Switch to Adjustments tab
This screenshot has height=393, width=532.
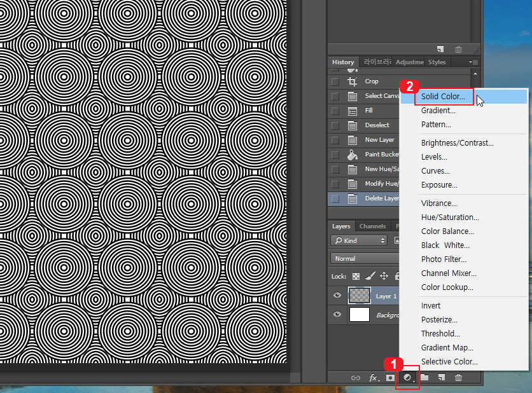coord(410,62)
